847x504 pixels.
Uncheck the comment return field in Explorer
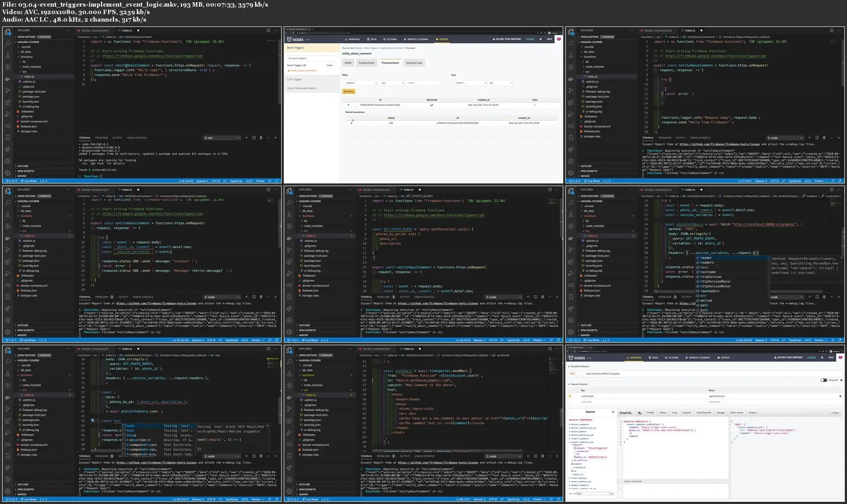coord(572,464)
